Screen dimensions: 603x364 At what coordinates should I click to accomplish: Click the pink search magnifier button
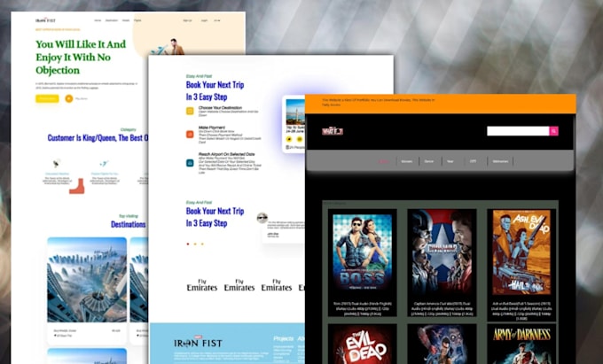(553, 131)
